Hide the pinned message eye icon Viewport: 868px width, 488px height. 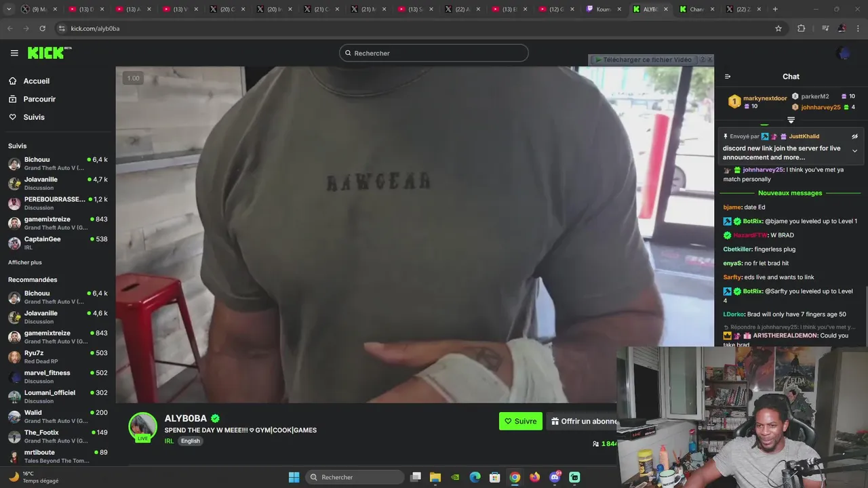click(854, 136)
